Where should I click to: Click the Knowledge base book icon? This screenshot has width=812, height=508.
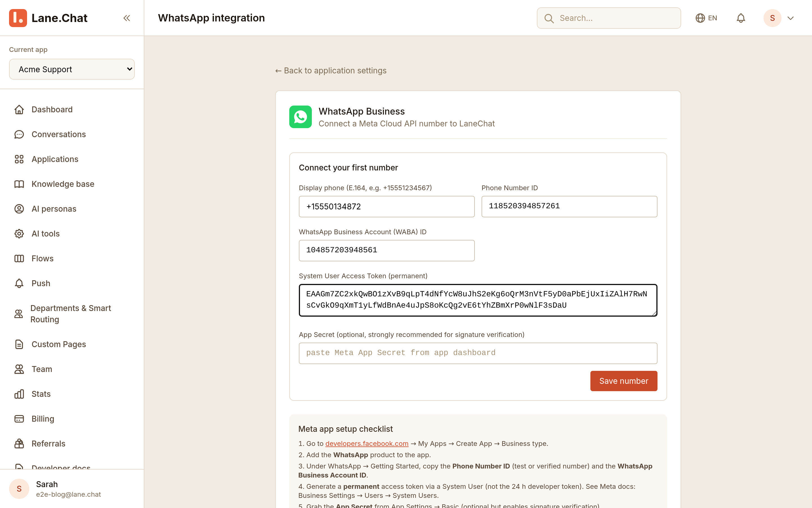click(x=19, y=184)
